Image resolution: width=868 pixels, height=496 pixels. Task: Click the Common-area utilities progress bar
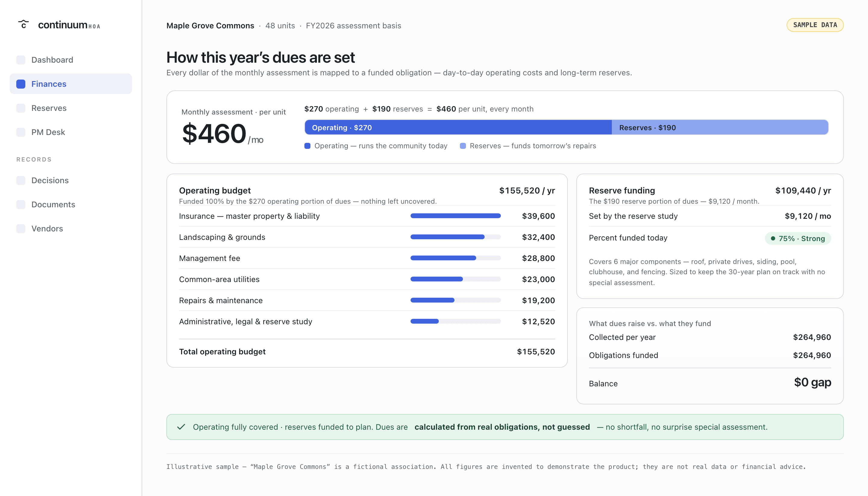pos(455,279)
